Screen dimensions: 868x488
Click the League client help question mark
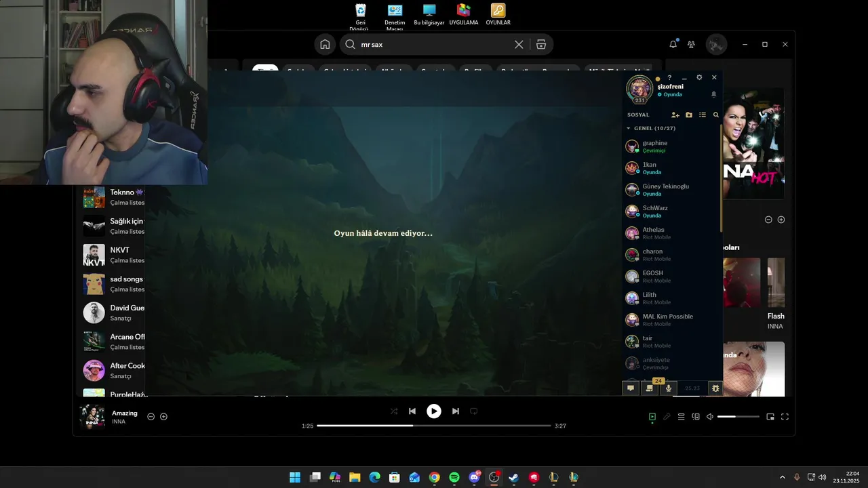(669, 78)
